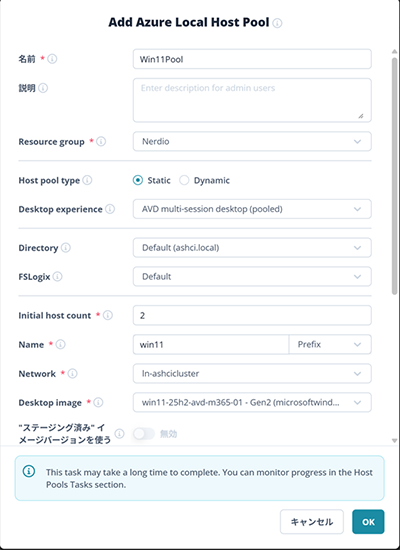The height and width of the screenshot is (550, 400).
Task: Click info icon next to 名前 label
Action: tap(52, 59)
